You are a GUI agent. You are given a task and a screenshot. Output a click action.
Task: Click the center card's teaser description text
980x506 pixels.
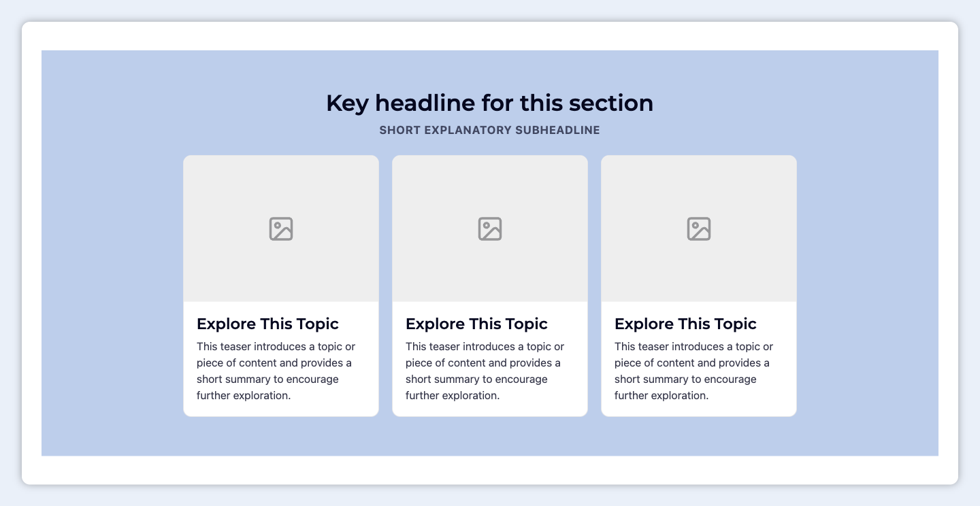pos(485,371)
